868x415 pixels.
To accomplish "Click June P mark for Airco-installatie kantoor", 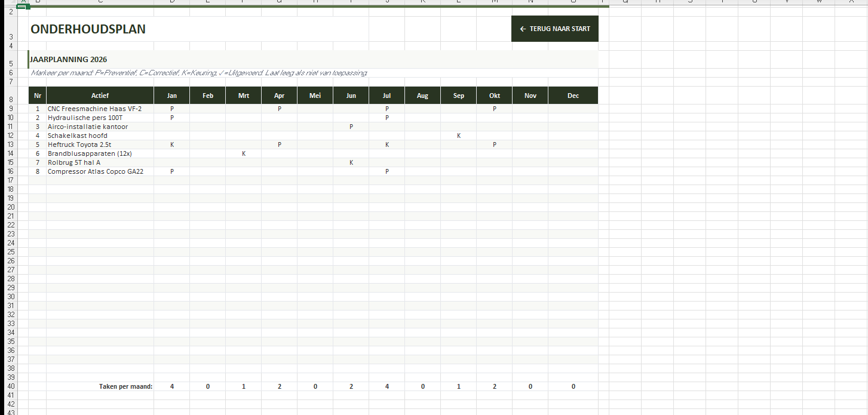I will coord(351,127).
